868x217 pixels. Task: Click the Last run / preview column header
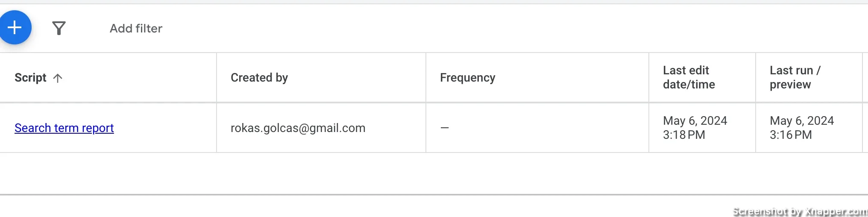pos(795,77)
